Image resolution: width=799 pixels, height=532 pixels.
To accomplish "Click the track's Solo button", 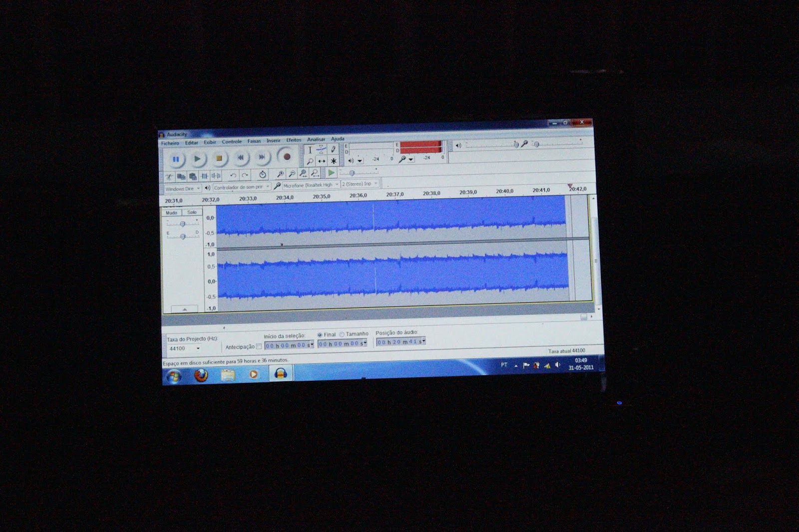I will pyautogui.click(x=192, y=212).
